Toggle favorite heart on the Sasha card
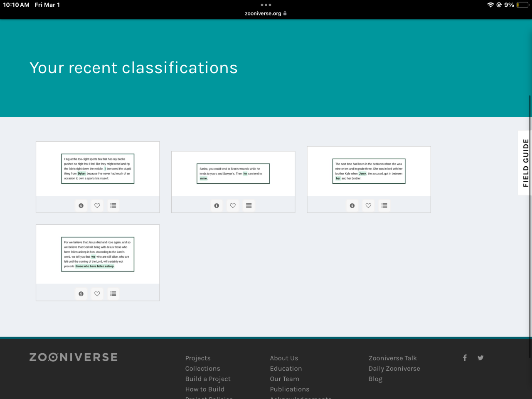This screenshot has width=532, height=399. pos(233,205)
